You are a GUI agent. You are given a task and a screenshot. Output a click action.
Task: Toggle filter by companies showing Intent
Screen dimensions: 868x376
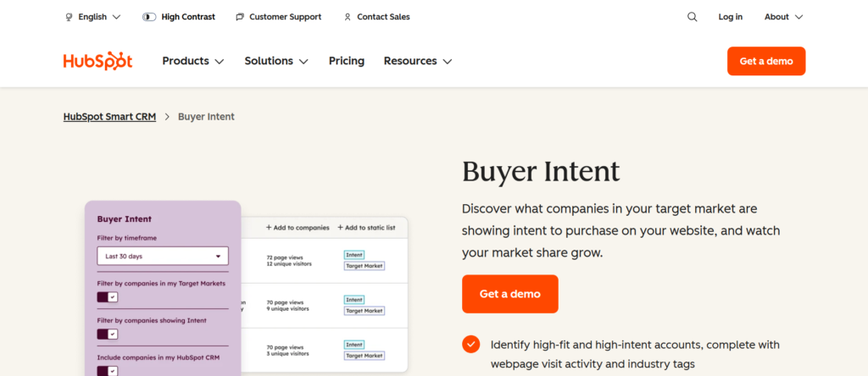(x=108, y=334)
